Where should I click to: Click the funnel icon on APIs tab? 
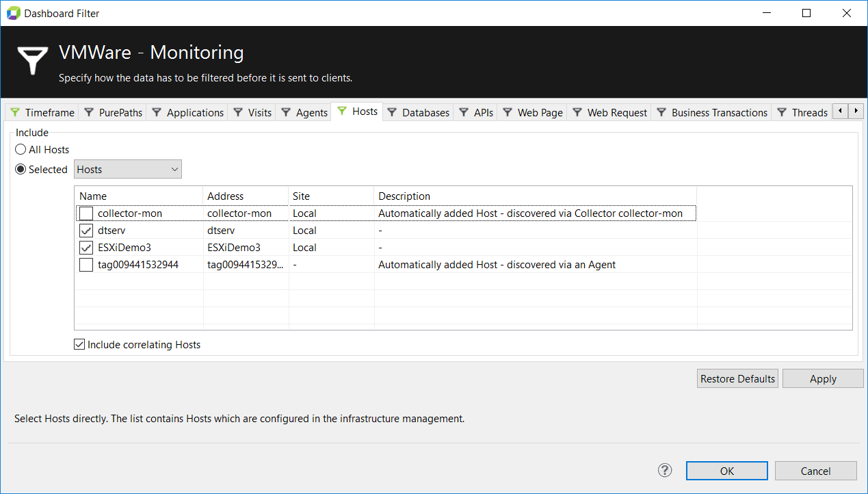point(464,112)
